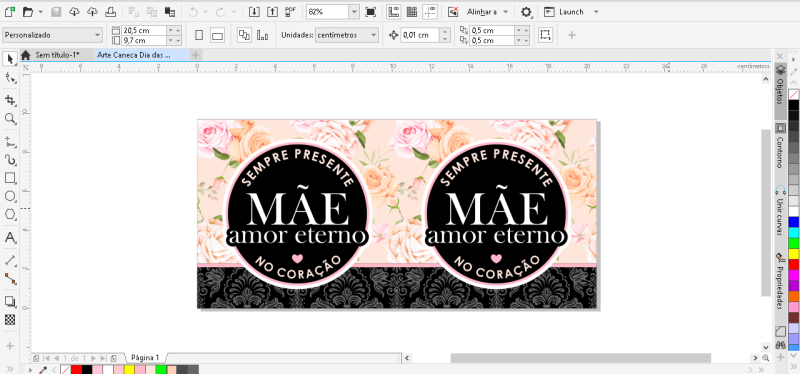Toggle portrait page orientation

click(x=199, y=35)
